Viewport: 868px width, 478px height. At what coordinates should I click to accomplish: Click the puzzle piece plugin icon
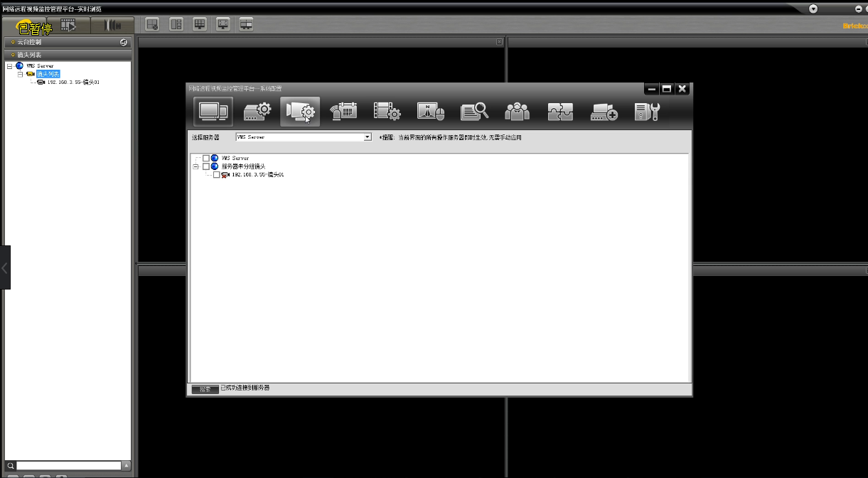(x=560, y=112)
